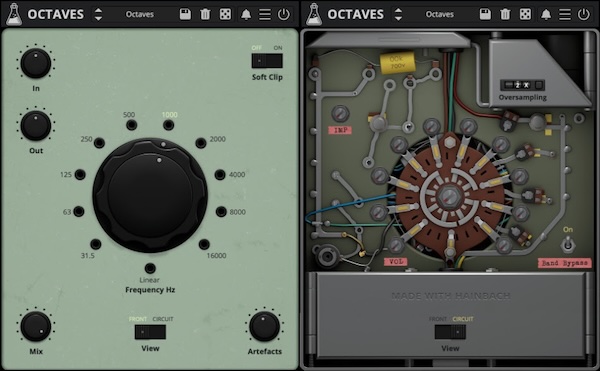Click the OCTAVES title in the left window
600x371 pixels.
(56, 14)
